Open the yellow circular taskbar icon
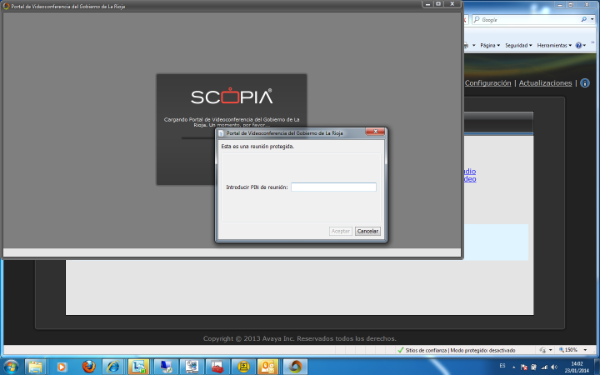600x375 pixels. [243, 367]
